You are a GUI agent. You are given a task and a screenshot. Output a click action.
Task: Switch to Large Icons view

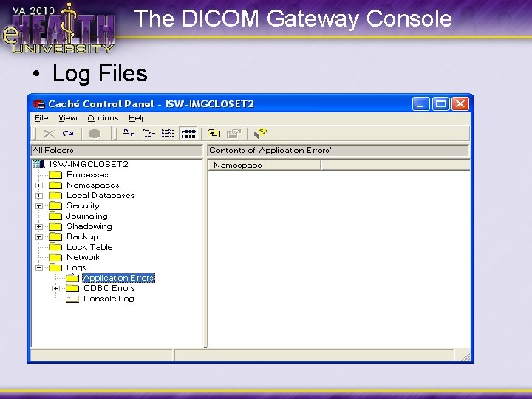(x=129, y=134)
